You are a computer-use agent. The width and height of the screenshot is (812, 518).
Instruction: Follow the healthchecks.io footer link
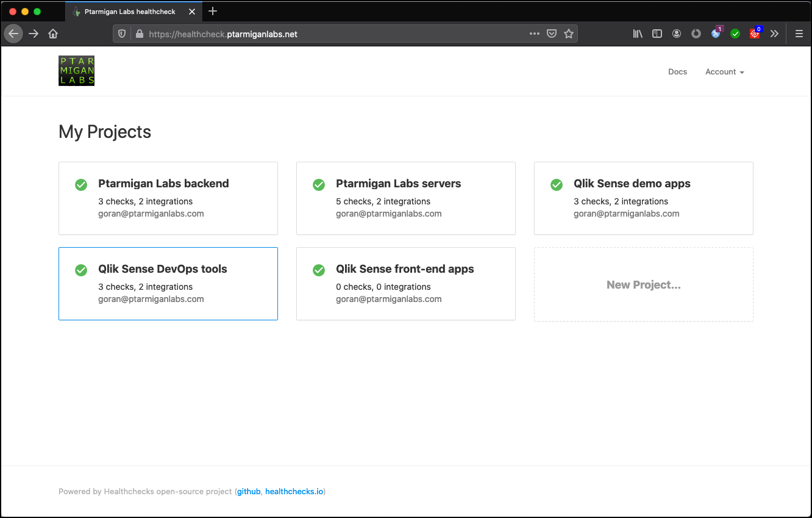(x=294, y=491)
